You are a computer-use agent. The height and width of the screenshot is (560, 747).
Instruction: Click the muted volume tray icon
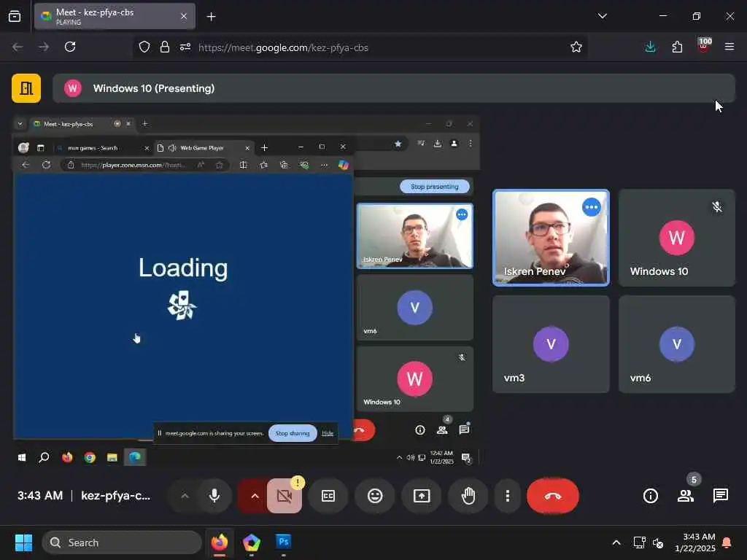(658, 542)
